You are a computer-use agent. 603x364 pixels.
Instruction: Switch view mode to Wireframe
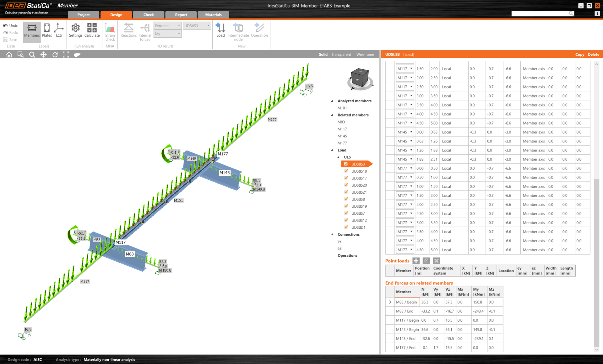(x=365, y=55)
